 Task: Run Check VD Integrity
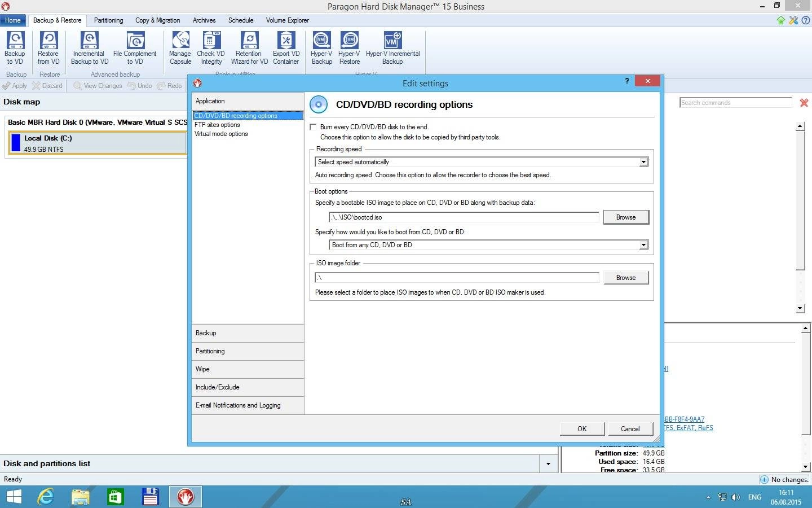click(x=211, y=48)
